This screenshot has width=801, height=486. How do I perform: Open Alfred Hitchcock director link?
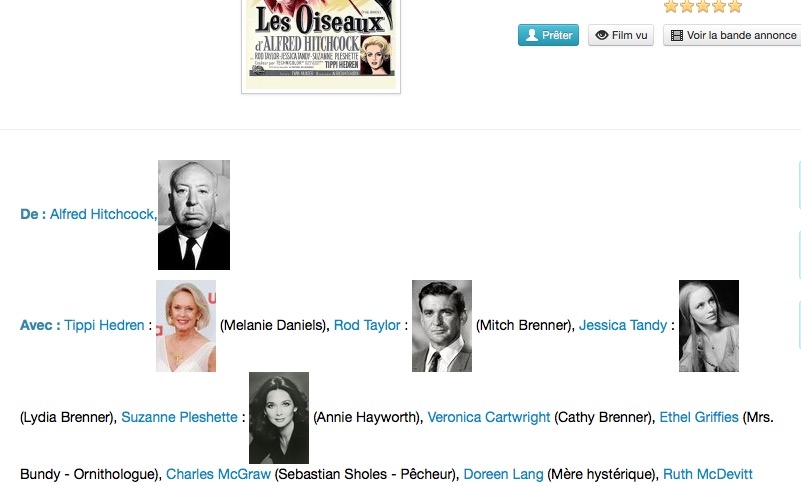[x=103, y=214]
